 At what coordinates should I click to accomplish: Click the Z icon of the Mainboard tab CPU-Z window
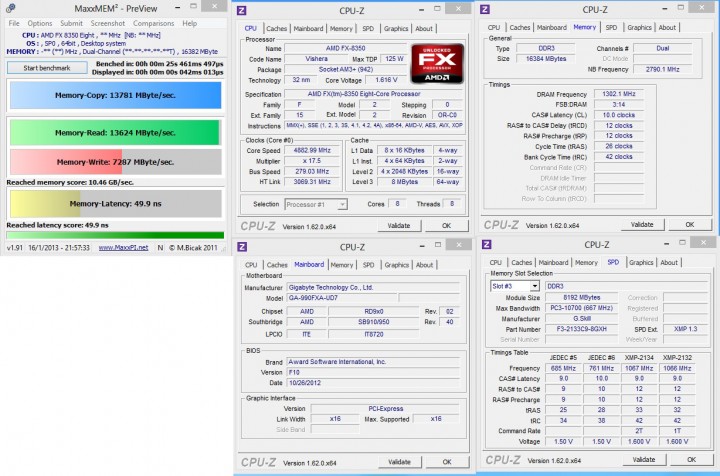point(242,247)
